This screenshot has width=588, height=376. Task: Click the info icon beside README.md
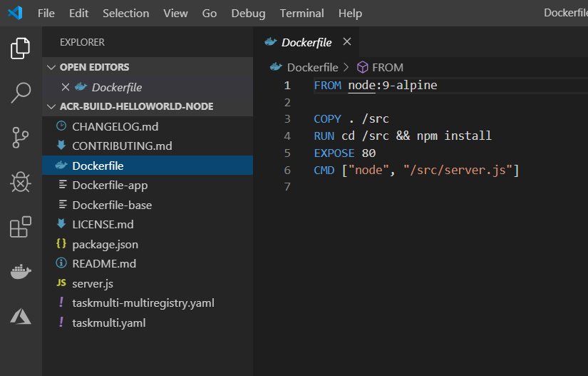click(61, 263)
